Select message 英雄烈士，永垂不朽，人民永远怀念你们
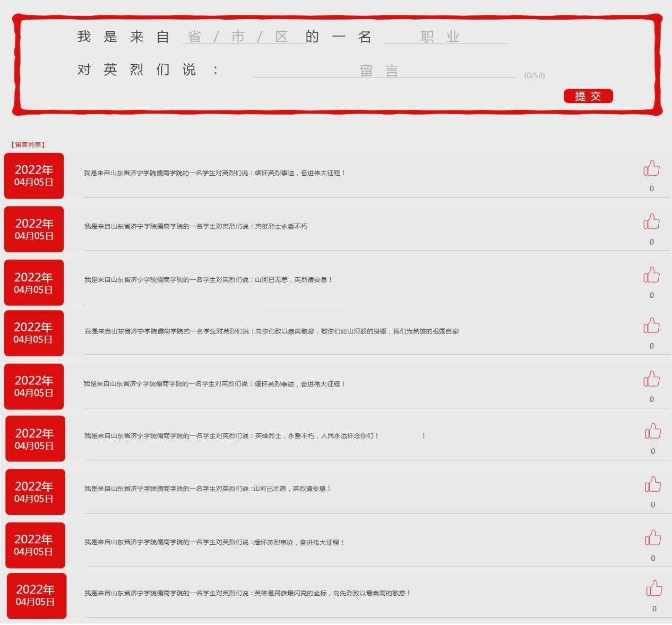Image resolution: width=672 pixels, height=625 pixels. pos(316,436)
